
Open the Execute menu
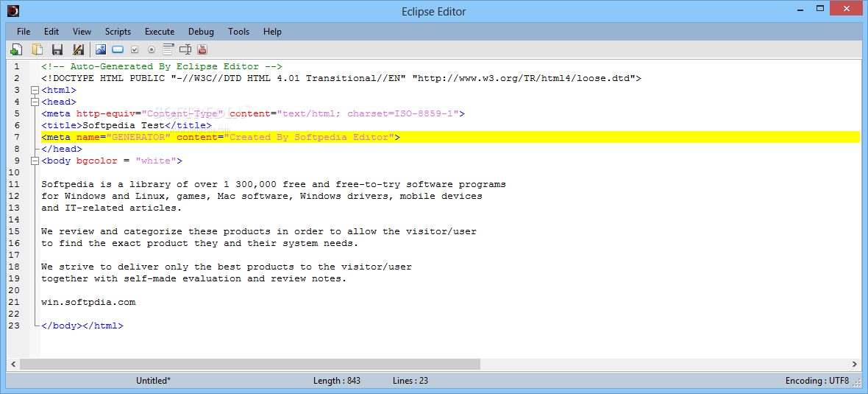(x=160, y=32)
